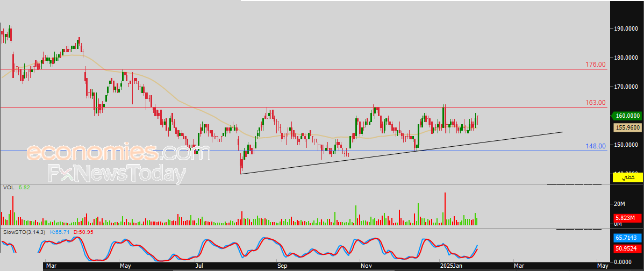The image size is (644, 271).
Task: Select the blue horizontal line at 148
Action: point(304,151)
